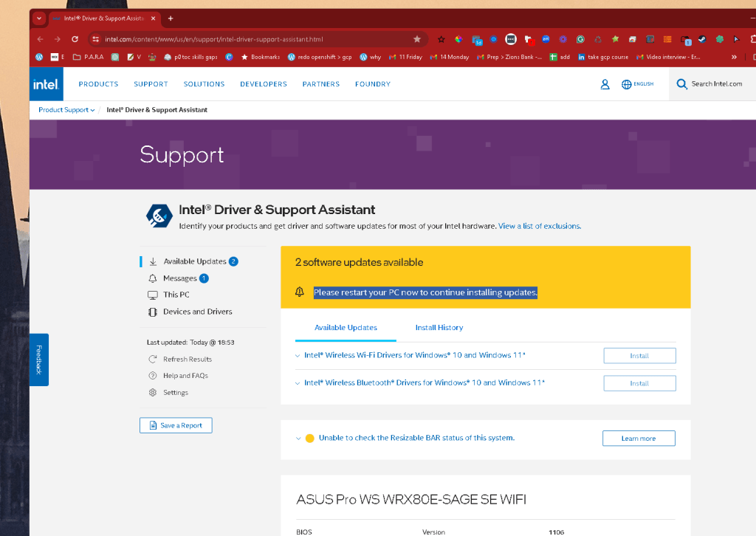The height and width of the screenshot is (536, 756).
Task: Click the Refresh Results circular arrow icon
Action: tap(153, 359)
